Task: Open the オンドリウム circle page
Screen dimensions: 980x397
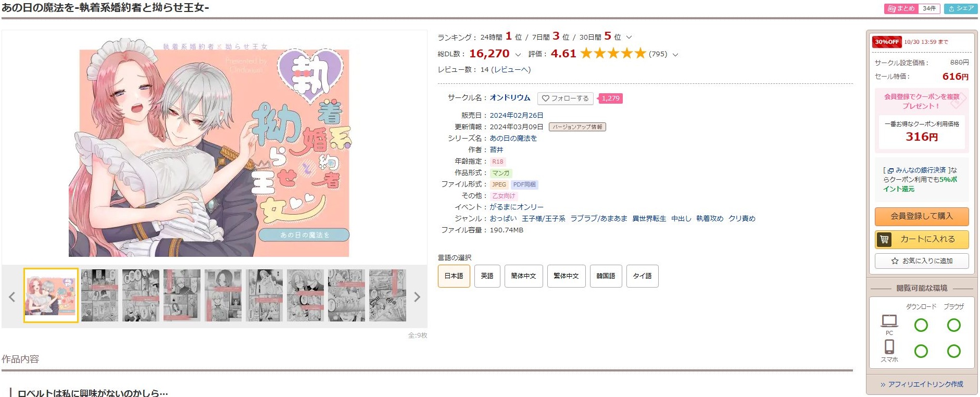Action: tap(510, 98)
